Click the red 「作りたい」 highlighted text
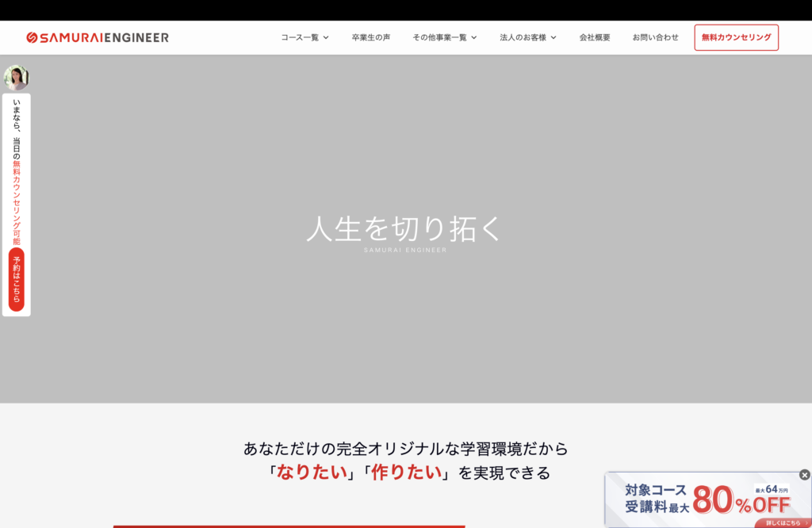Image resolution: width=812 pixels, height=528 pixels. [406, 473]
